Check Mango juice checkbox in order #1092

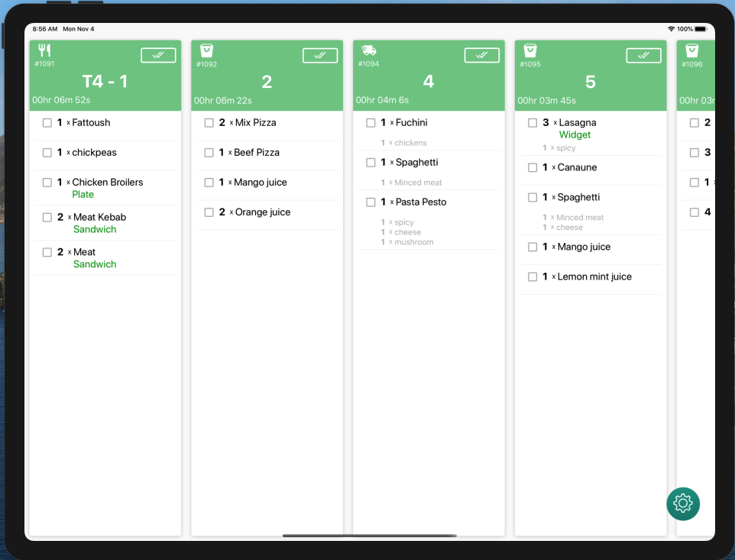click(209, 183)
